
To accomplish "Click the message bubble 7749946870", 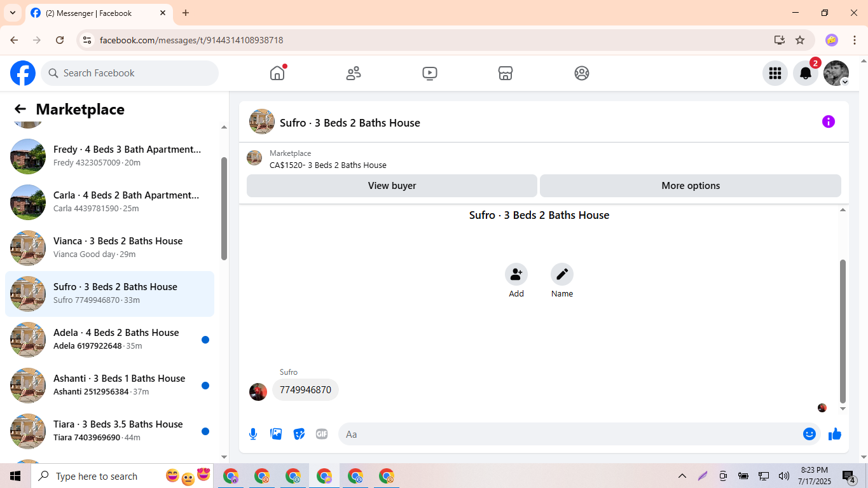I will [x=306, y=390].
